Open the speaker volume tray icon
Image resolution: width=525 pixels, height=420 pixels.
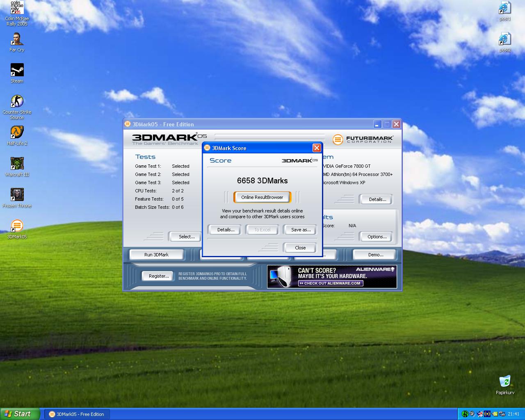pyautogui.click(x=472, y=414)
